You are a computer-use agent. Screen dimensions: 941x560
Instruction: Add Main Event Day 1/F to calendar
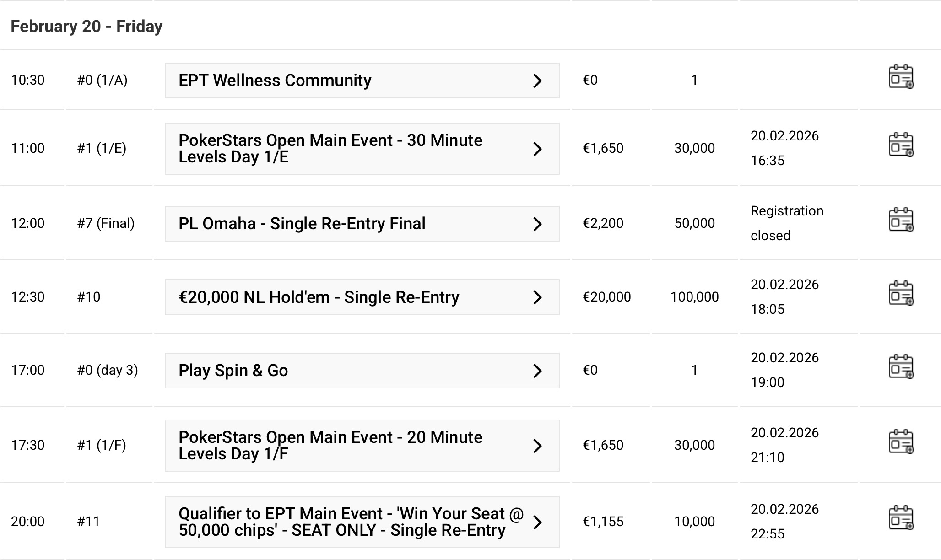click(x=900, y=442)
